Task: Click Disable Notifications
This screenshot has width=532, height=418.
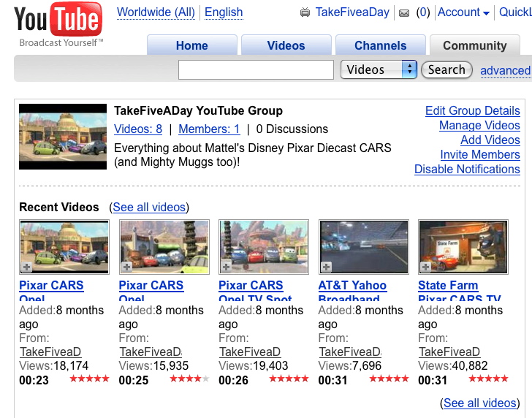Action: [467, 169]
